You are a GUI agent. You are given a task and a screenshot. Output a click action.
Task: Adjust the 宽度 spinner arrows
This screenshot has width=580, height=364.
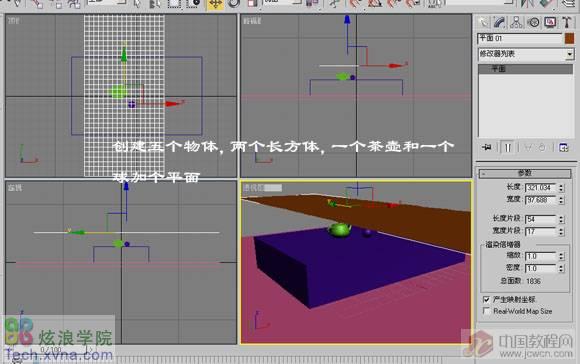coord(562,200)
